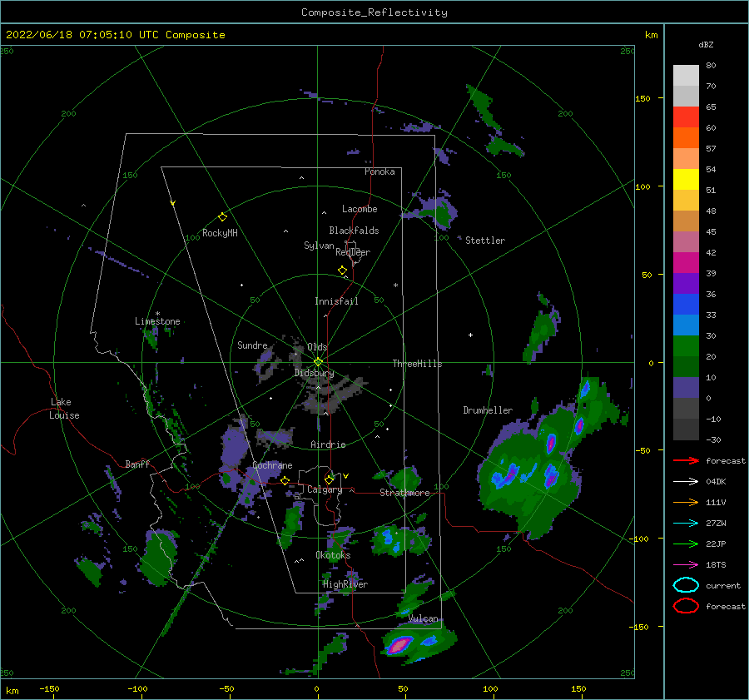Click the yellow 54 dBZ color swatch
This screenshot has height=700, width=749.
point(686,179)
